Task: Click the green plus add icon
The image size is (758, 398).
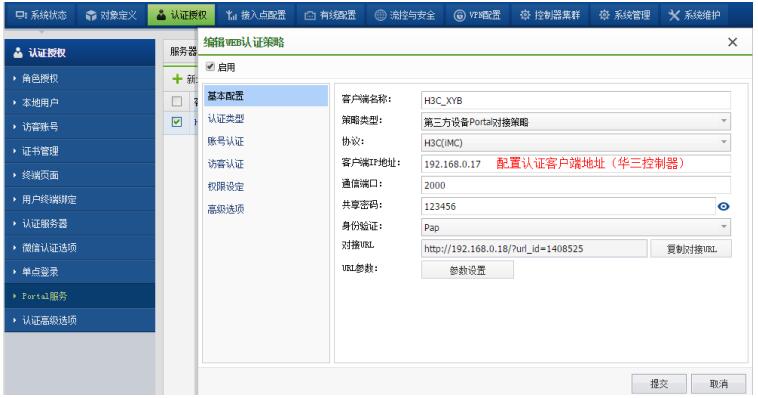Action: pos(177,79)
